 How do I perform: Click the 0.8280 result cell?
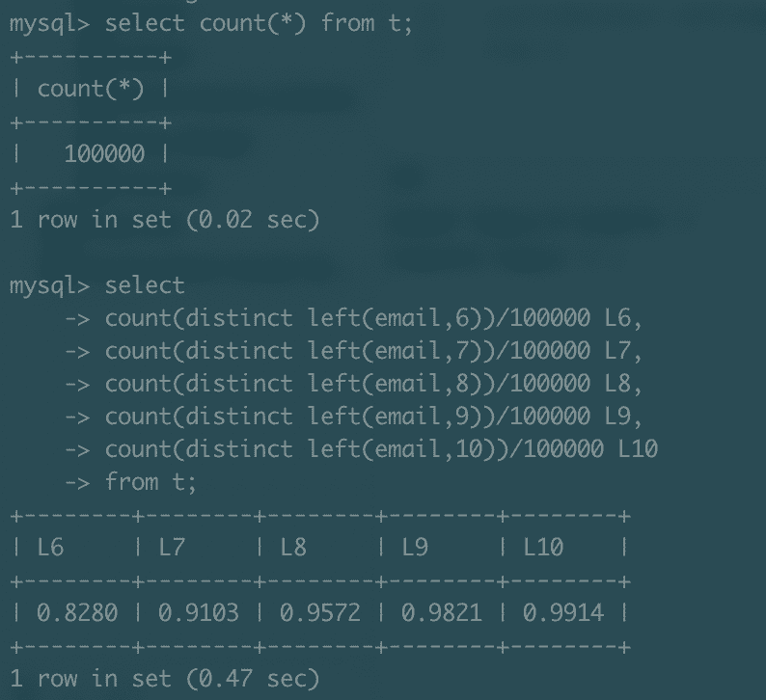[77, 613]
